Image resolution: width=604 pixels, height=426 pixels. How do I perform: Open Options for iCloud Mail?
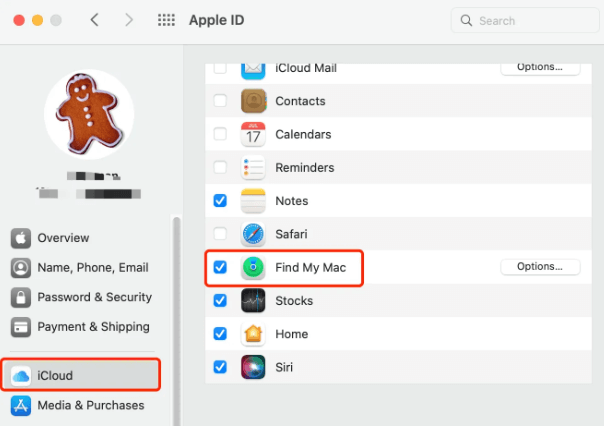tap(539, 68)
